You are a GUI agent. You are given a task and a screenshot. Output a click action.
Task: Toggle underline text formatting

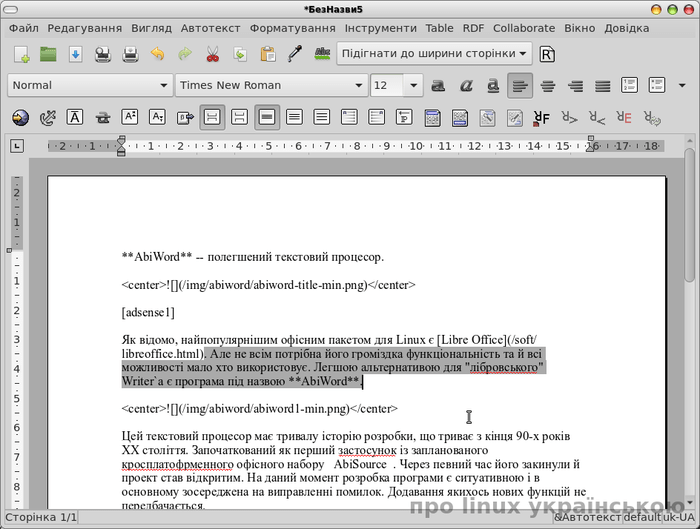coord(493,85)
